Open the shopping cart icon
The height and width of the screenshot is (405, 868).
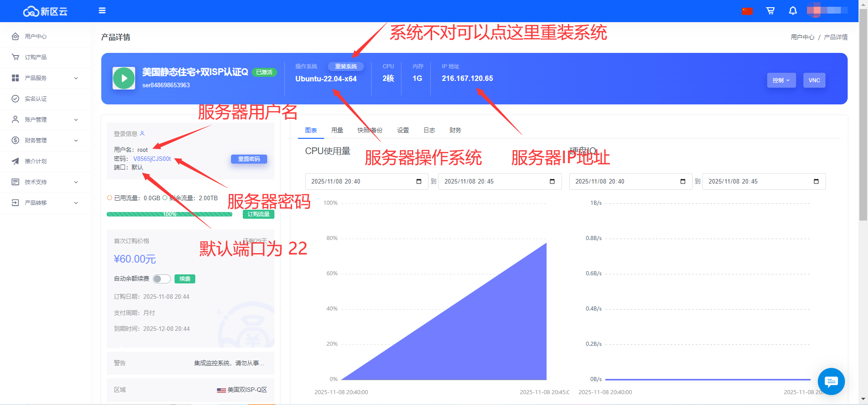(x=770, y=10)
